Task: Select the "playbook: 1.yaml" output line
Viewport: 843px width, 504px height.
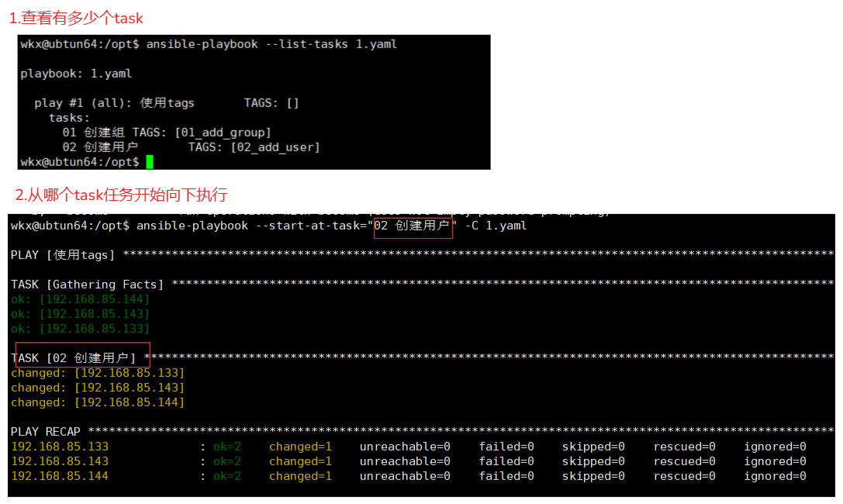Action: click(76, 74)
